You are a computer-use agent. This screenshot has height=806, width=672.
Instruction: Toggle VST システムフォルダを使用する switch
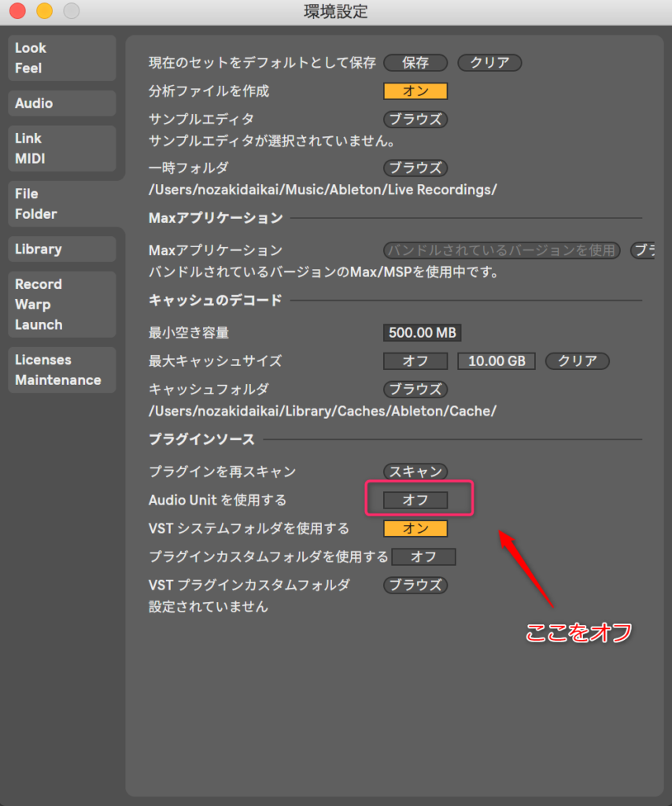tap(415, 528)
